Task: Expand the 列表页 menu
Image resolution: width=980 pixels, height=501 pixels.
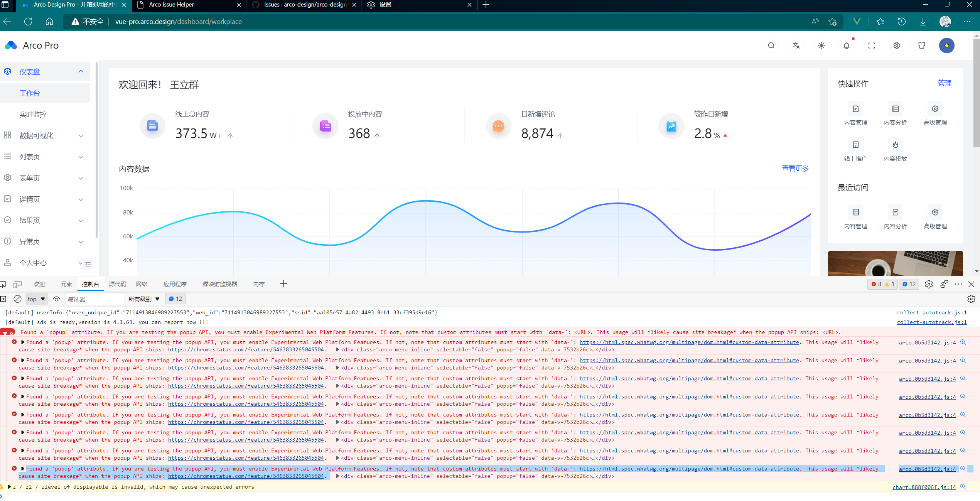Action: [45, 157]
